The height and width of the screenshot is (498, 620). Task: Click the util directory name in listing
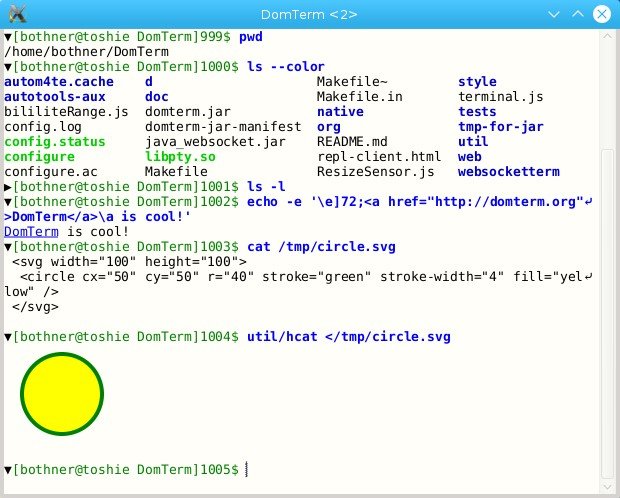click(474, 142)
